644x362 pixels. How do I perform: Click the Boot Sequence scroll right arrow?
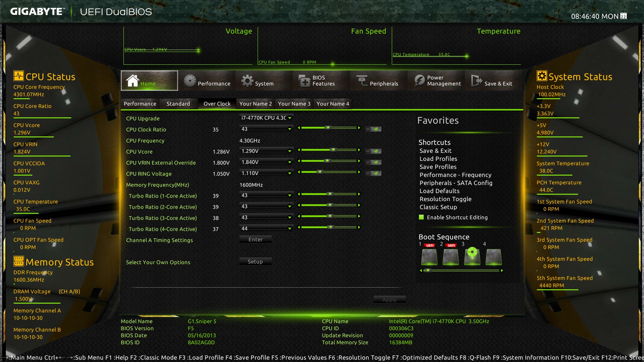coord(502,270)
